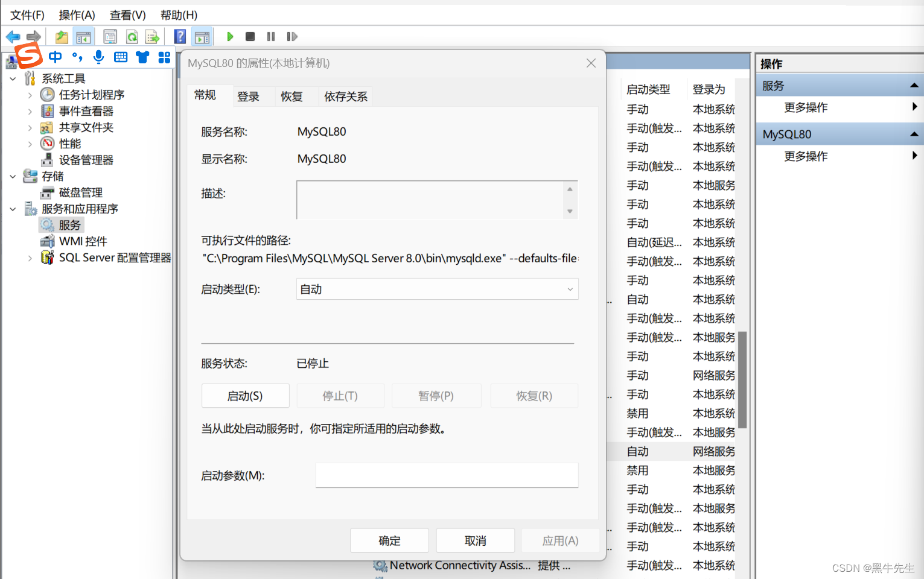Select Disk Management (磁盘管理) in tree
924x579 pixels.
coord(81,192)
